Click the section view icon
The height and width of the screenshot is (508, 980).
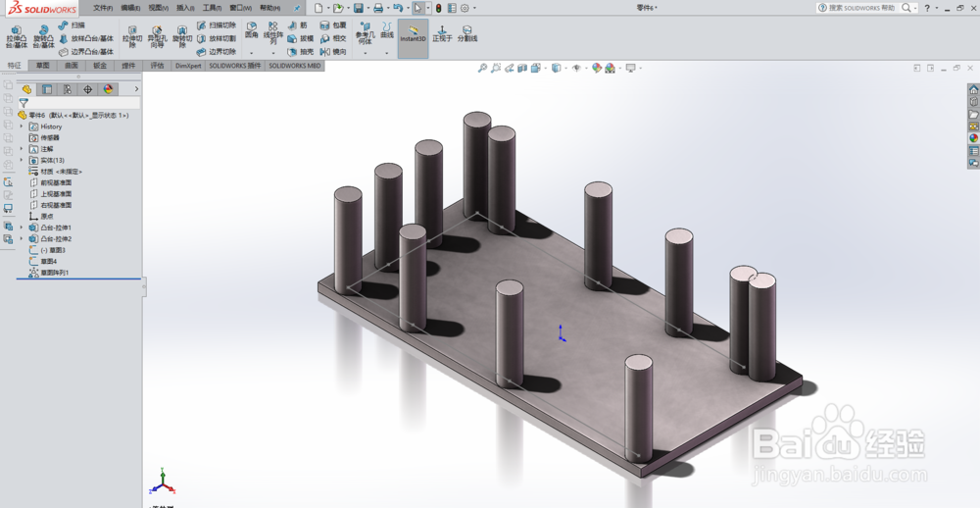pyautogui.click(x=522, y=68)
